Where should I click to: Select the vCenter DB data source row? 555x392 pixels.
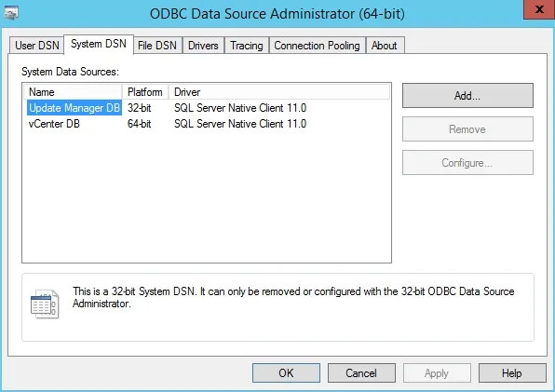click(209, 124)
